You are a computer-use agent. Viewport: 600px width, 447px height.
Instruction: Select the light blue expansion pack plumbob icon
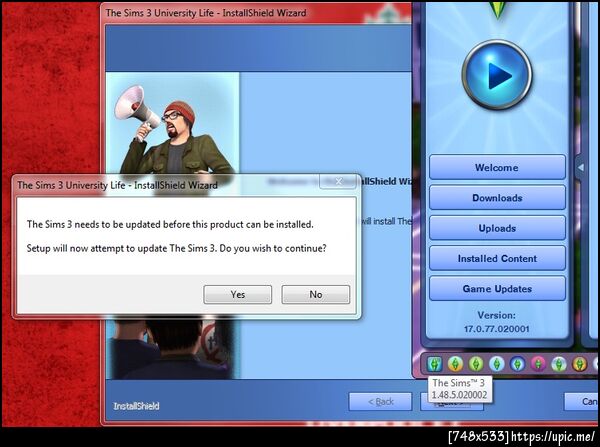point(496,364)
